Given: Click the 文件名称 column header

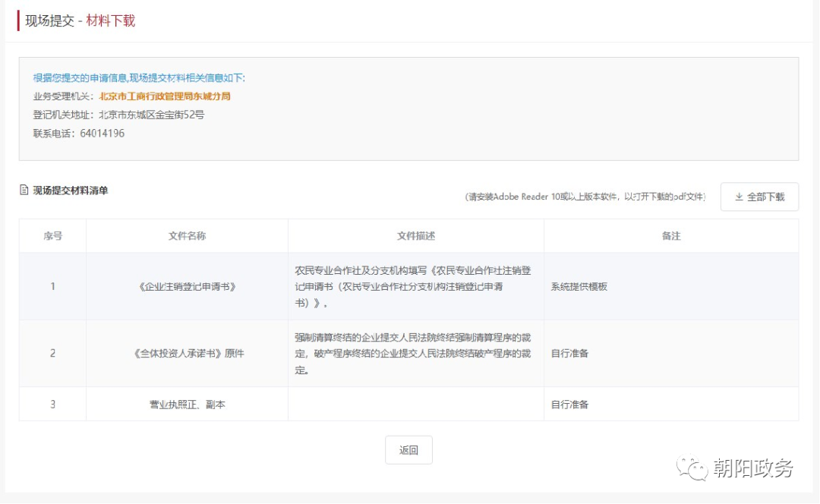Looking at the screenshot, I should point(188,236).
